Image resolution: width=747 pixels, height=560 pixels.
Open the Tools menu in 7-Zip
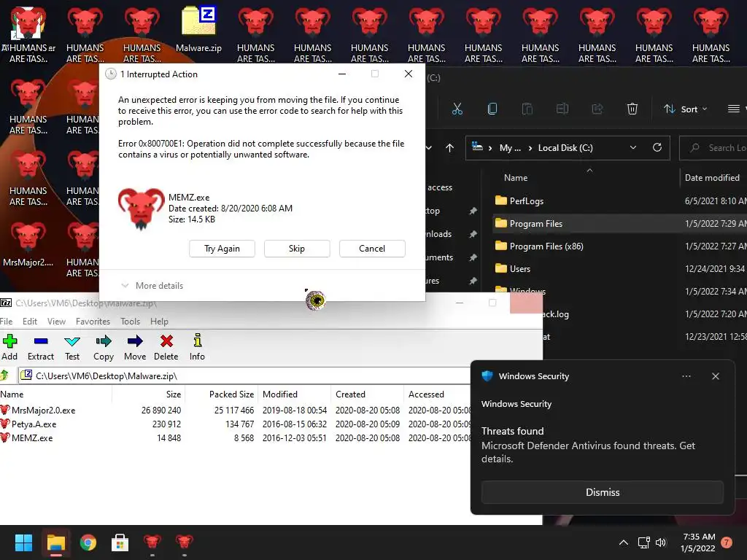tap(130, 322)
